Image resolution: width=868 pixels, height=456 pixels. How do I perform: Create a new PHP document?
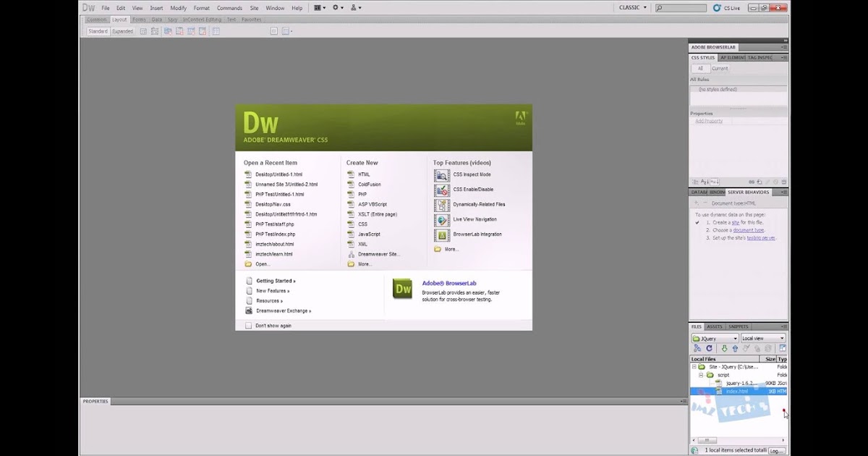click(362, 195)
